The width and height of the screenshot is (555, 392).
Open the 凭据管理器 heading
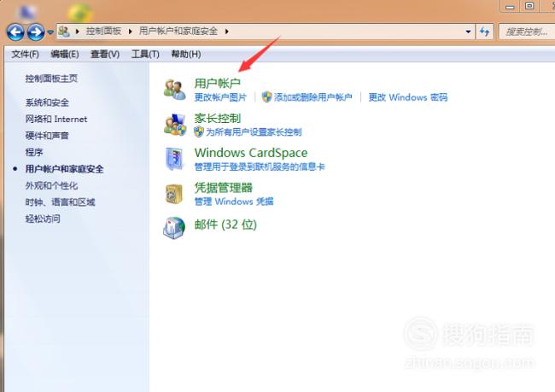223,187
